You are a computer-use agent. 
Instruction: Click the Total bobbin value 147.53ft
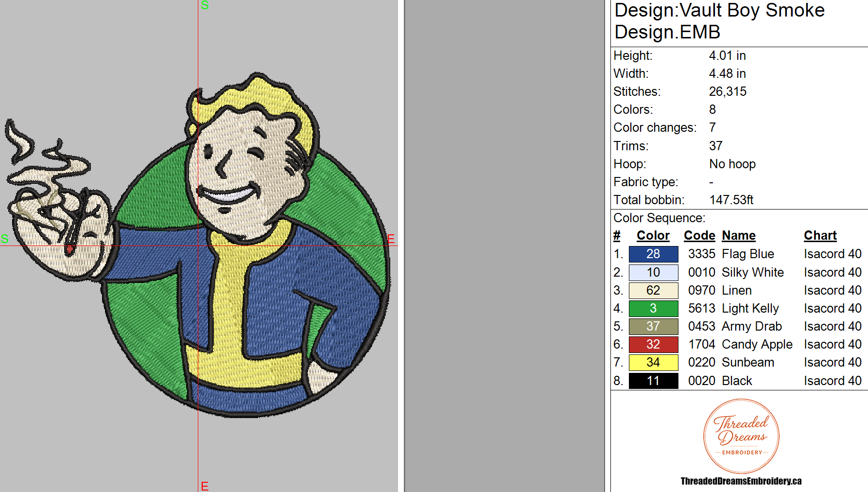click(731, 200)
